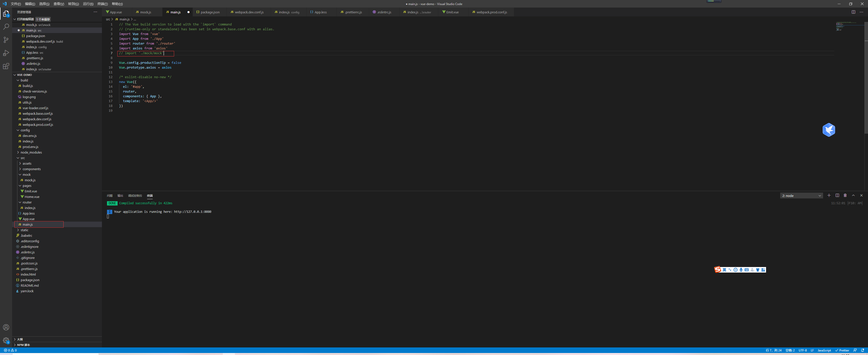Expand the NPM scripts section
The width and height of the screenshot is (868, 355).
tap(23, 345)
